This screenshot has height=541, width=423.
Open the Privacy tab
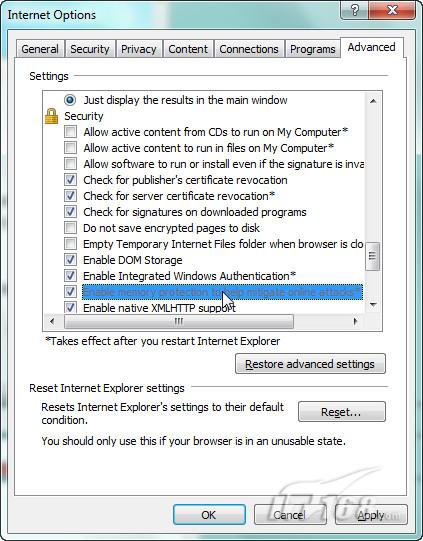139,49
